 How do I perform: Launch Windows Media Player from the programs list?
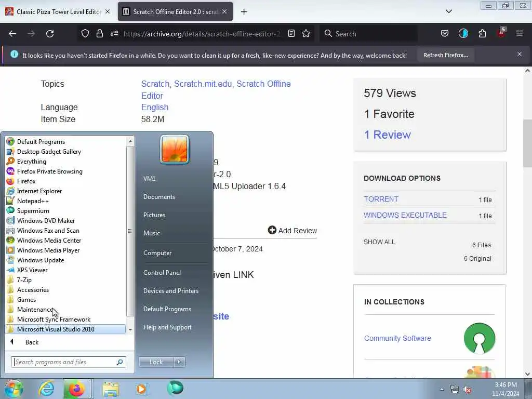coord(66,250)
